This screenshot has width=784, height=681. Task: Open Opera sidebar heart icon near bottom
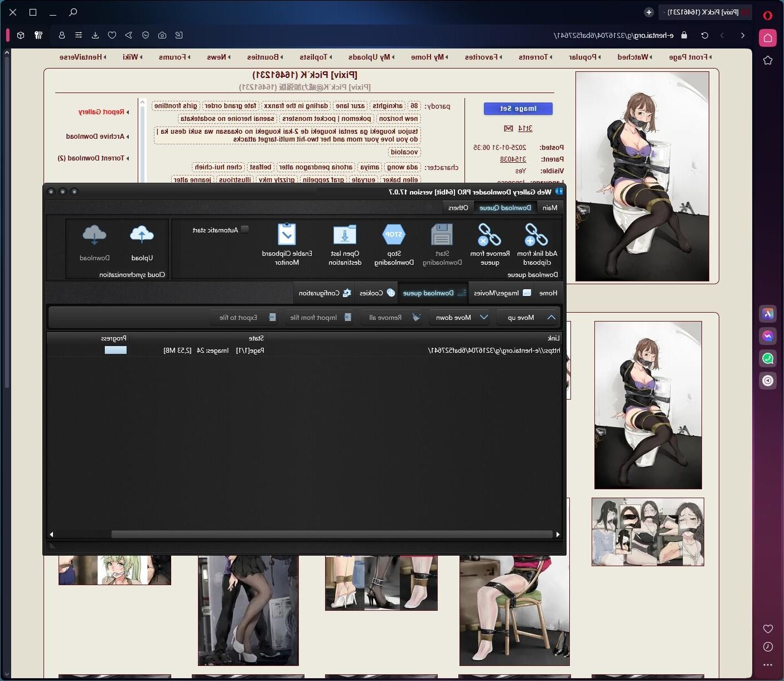[768, 629]
